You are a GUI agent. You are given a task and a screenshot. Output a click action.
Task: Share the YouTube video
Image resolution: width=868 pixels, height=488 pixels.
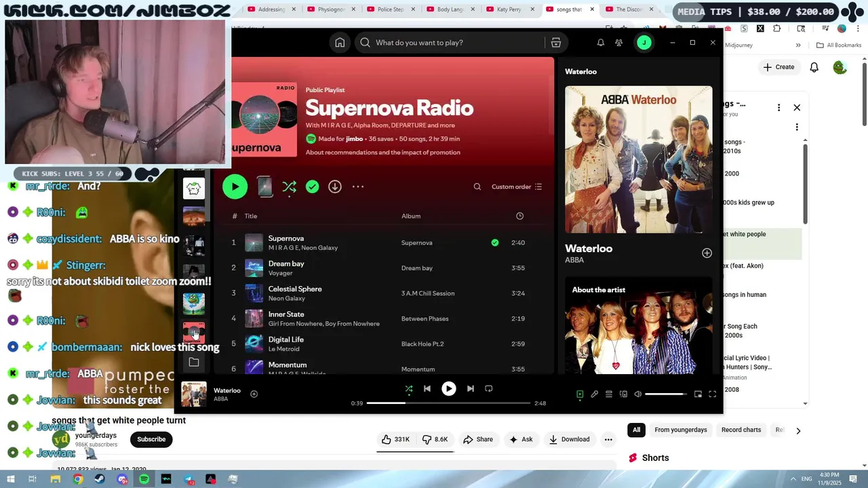(x=478, y=440)
